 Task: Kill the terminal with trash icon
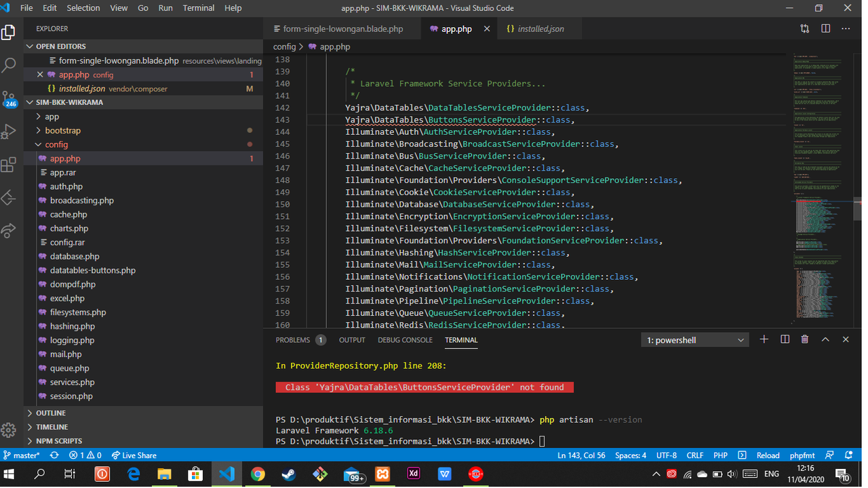[805, 340]
